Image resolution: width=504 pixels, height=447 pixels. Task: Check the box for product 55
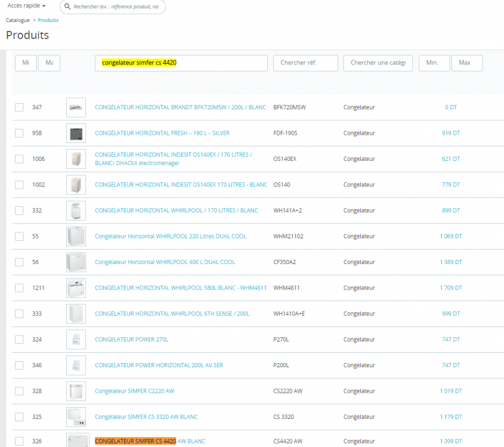coord(19,237)
